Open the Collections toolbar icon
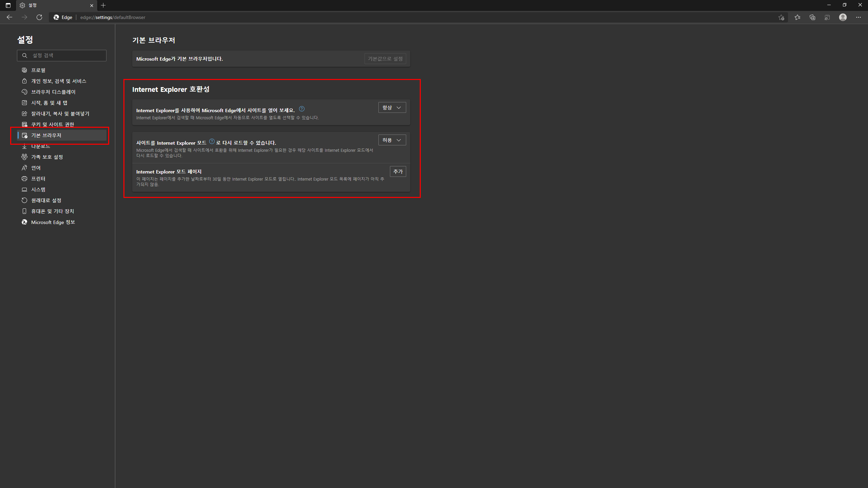The width and height of the screenshot is (868, 488). [x=812, y=17]
